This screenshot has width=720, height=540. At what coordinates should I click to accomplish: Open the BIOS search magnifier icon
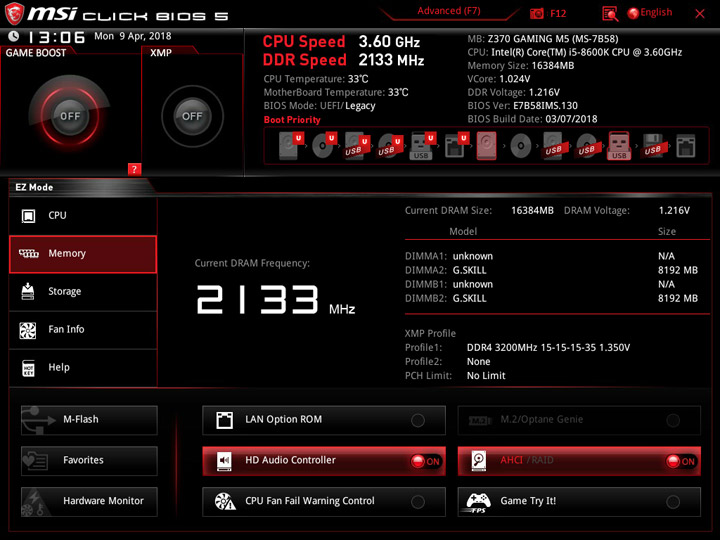tap(610, 14)
